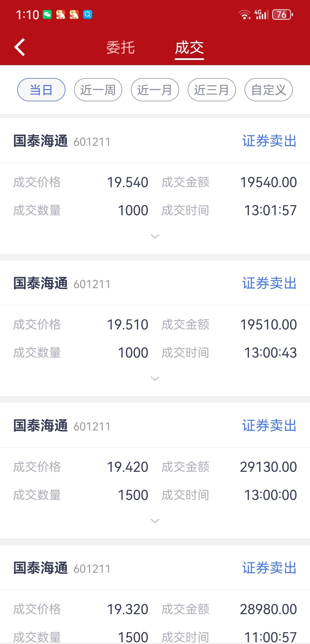Open the WeChat notification icon

47,14
